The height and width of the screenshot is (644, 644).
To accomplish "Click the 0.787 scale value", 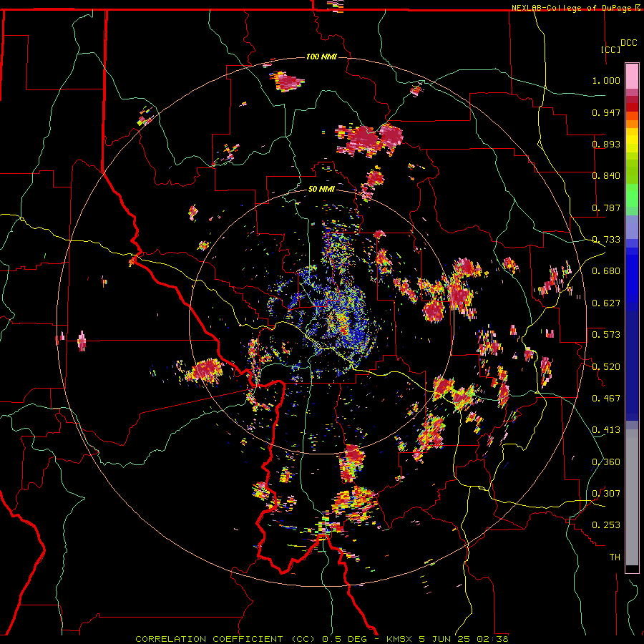I will pos(606,208).
